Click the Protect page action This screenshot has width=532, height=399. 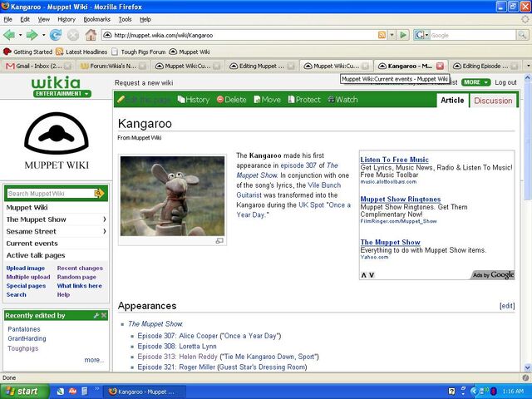pyautogui.click(x=304, y=100)
